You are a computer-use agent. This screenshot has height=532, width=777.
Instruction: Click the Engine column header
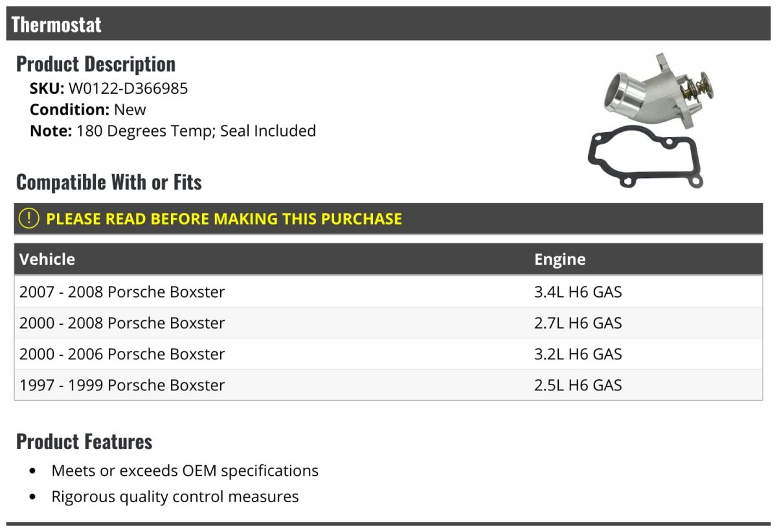click(560, 260)
